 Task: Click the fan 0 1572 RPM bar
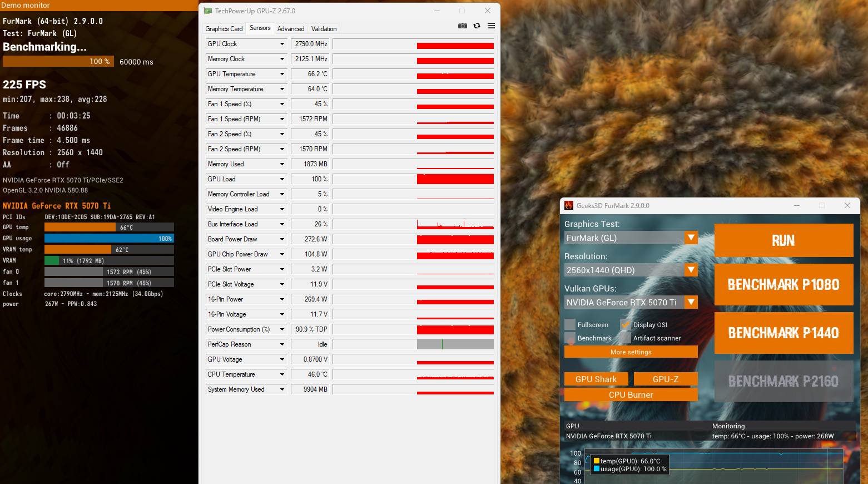click(109, 271)
